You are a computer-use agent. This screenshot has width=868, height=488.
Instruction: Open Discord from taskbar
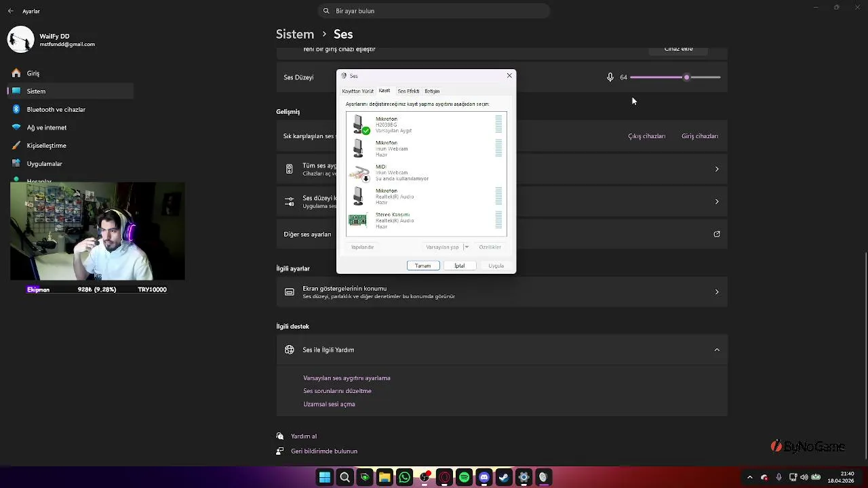[x=484, y=477]
